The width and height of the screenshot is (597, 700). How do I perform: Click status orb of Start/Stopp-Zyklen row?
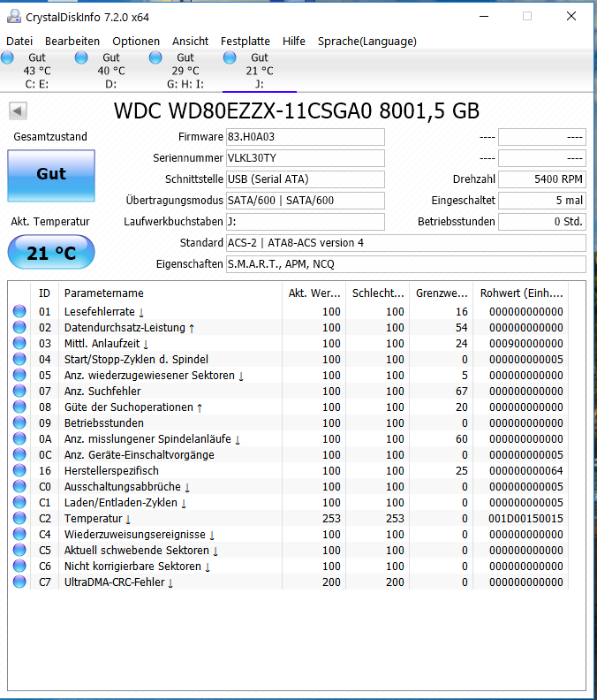tap(19, 359)
